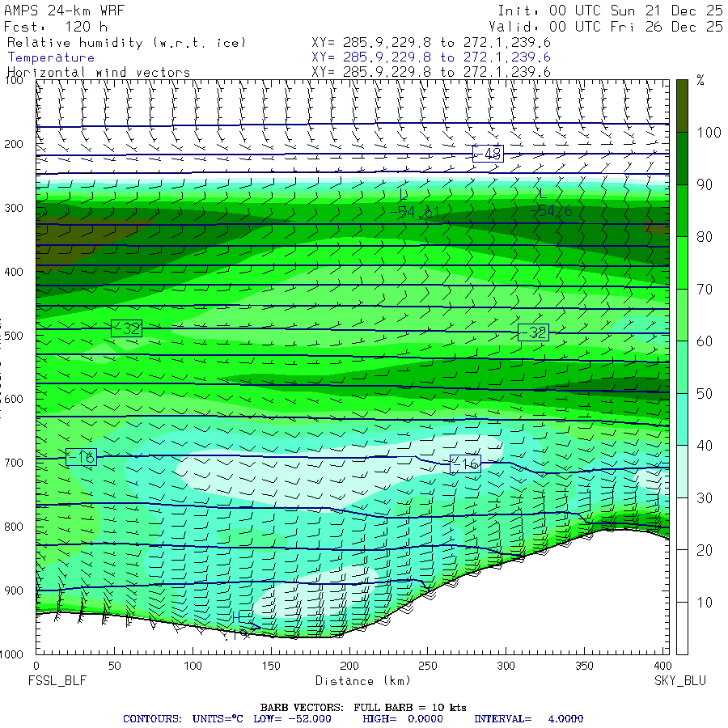The height and width of the screenshot is (728, 728).
Task: Click the 'INTERVAL= 4.0000' contour value
Action: coord(529,719)
